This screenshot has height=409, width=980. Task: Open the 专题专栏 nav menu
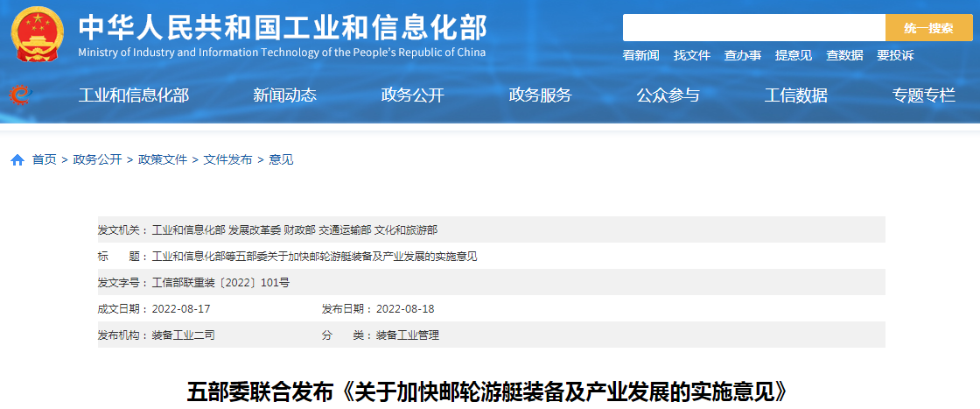coord(924,95)
